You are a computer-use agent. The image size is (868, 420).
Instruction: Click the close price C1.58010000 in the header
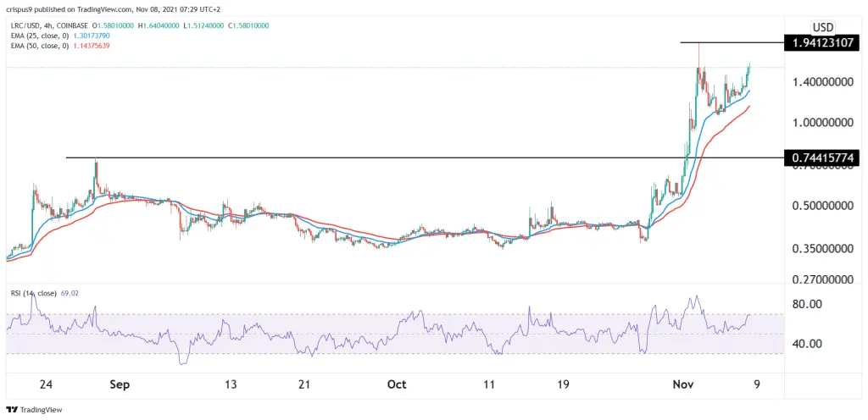248,25
